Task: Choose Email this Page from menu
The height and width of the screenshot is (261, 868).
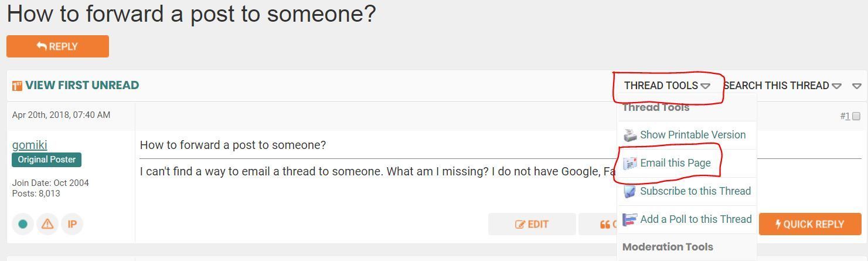Action: (x=675, y=163)
